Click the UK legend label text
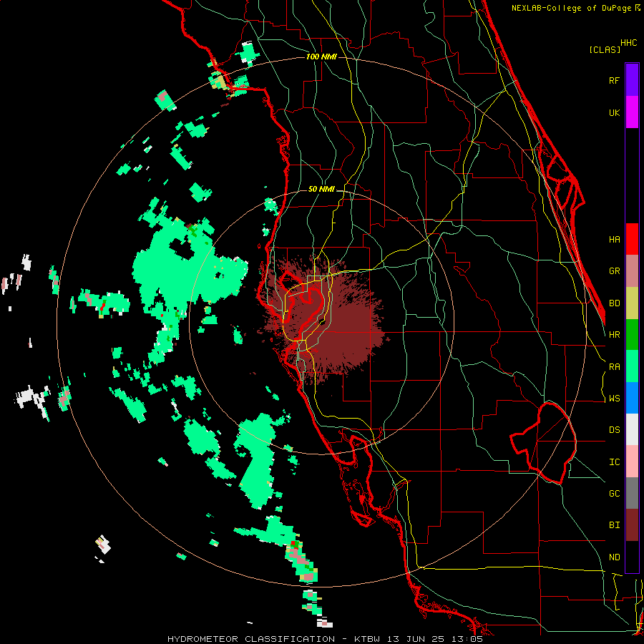This screenshot has width=644, height=644. tap(614, 112)
